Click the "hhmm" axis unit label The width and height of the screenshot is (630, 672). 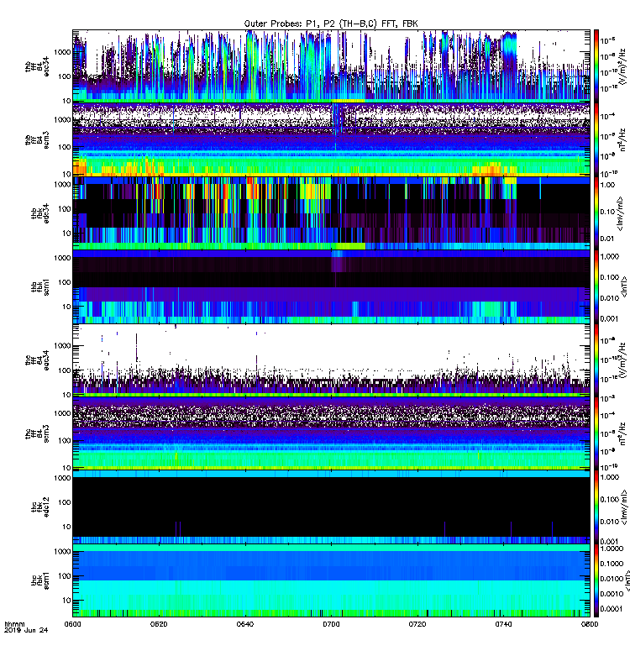coord(14,624)
